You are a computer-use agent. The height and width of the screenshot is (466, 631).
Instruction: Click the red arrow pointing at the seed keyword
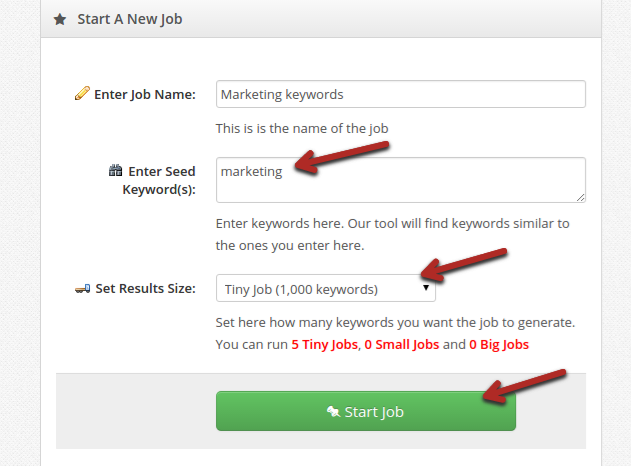(342, 157)
